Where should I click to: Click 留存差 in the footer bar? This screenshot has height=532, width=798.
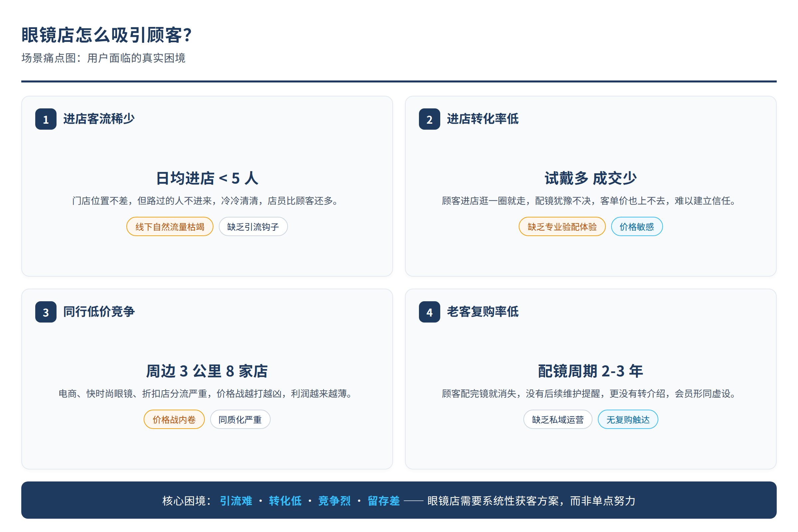point(384,501)
